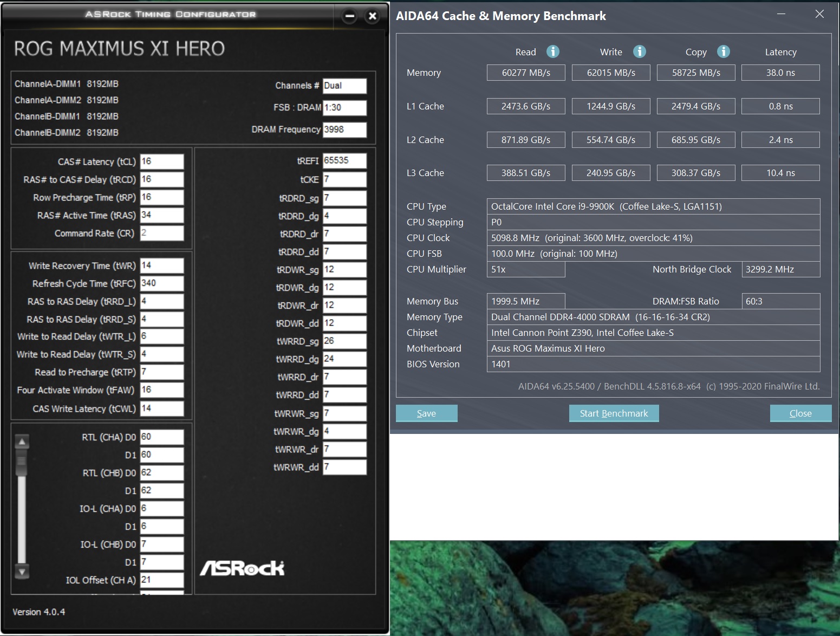Click the Four Activate Window (tFAW) field

[x=162, y=390]
